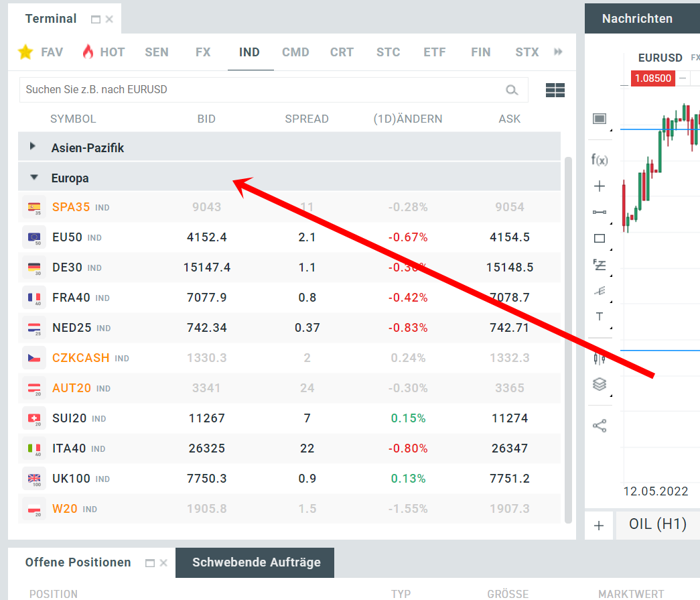Open more market categories with double arrow
This screenshot has height=600, width=700.
[558, 52]
